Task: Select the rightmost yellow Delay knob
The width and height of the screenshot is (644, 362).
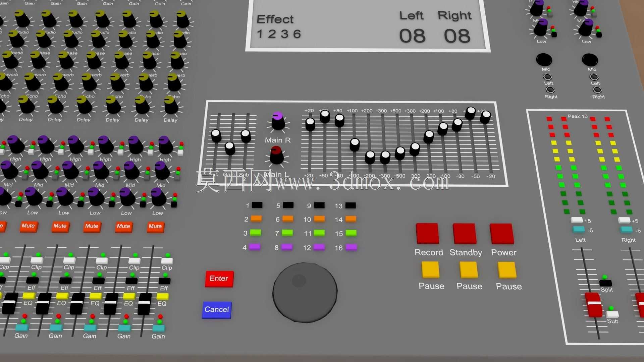Action: [171, 105]
